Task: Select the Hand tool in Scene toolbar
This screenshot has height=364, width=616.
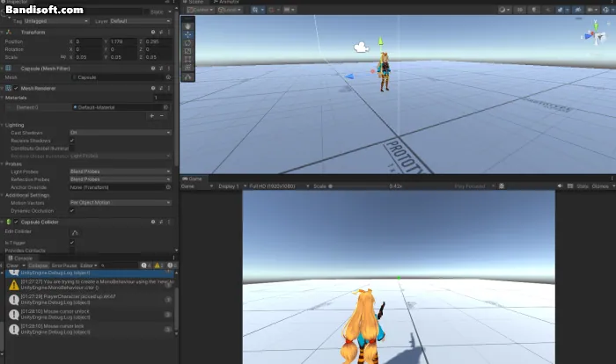Action: pos(187,26)
